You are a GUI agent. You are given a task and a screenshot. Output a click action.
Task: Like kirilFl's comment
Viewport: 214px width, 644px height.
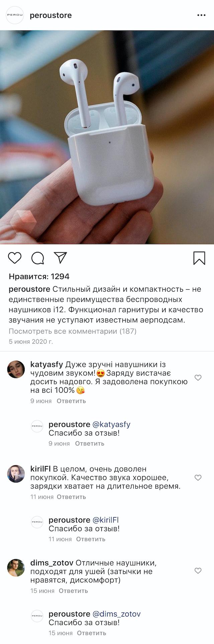tap(198, 477)
